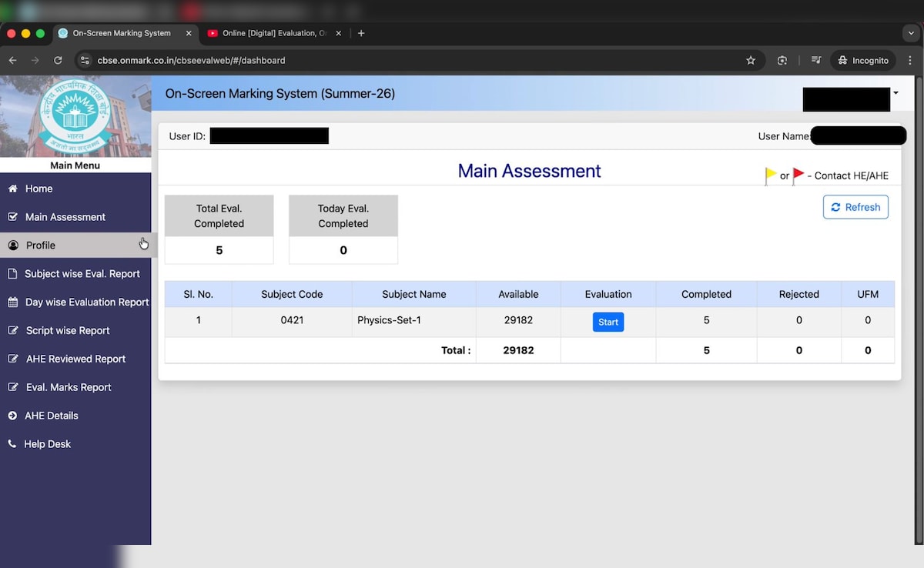Click Physics-Set-1 subject name cell

point(414,320)
